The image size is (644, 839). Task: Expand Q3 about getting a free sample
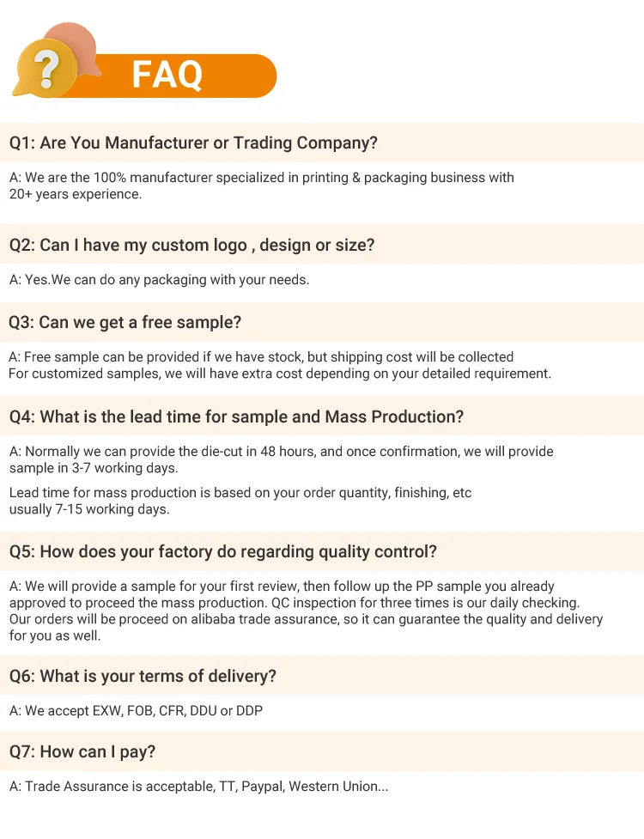[x=125, y=323]
